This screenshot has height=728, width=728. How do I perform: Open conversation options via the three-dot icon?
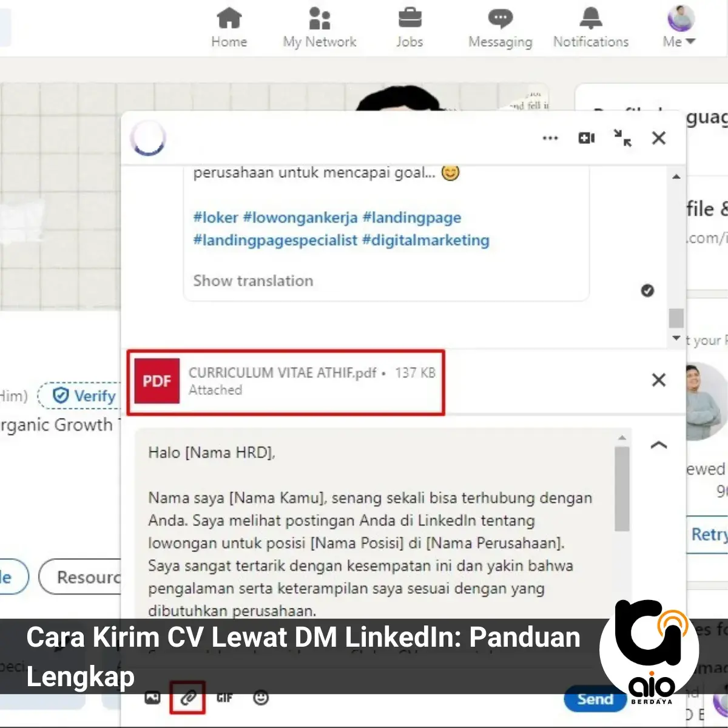[550, 138]
